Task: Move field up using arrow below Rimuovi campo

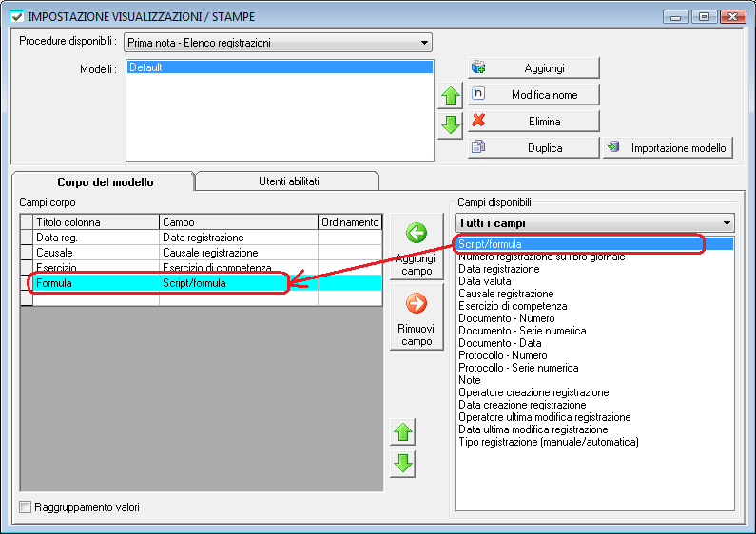Action: pyautogui.click(x=403, y=432)
